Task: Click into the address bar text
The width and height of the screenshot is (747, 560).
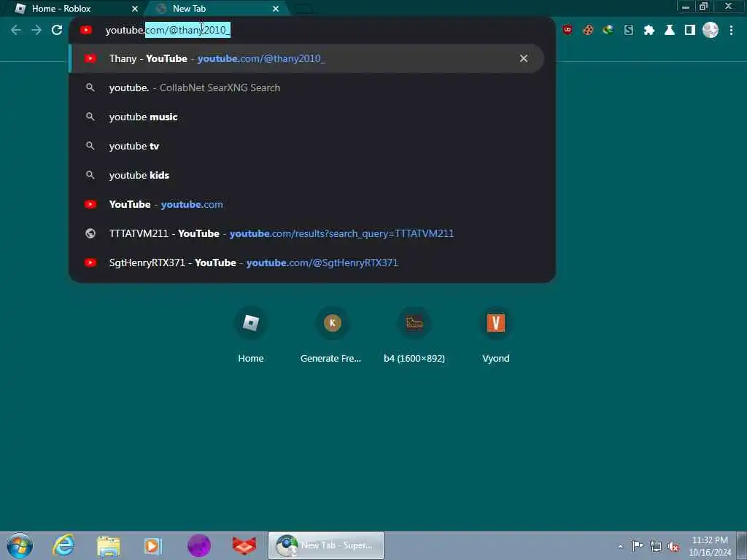Action: click(x=168, y=30)
